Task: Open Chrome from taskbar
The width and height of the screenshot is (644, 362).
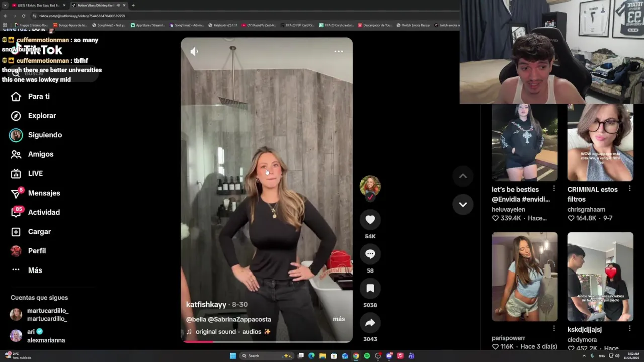Action: point(356,356)
